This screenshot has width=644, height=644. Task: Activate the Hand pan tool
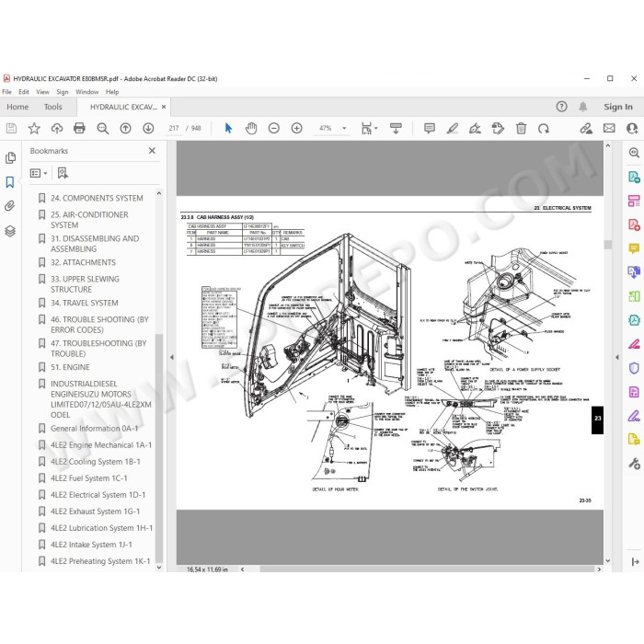(x=251, y=129)
